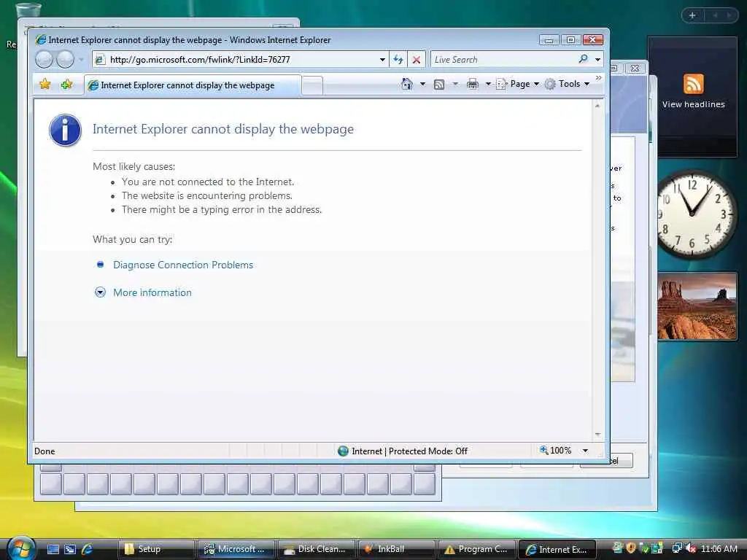Switch to the Program Compatibility taskbar button
This screenshot has height=560, width=747.
pos(476,549)
